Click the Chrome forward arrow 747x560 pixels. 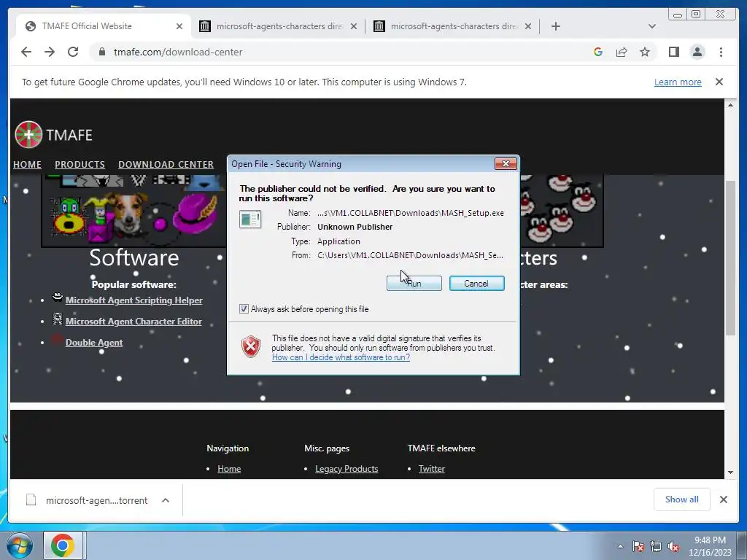click(50, 52)
